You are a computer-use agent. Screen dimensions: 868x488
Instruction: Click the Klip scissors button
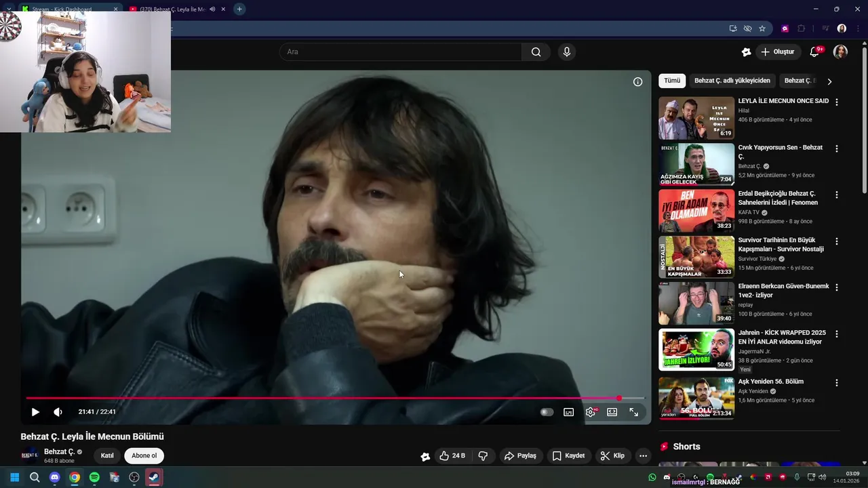pos(612,455)
